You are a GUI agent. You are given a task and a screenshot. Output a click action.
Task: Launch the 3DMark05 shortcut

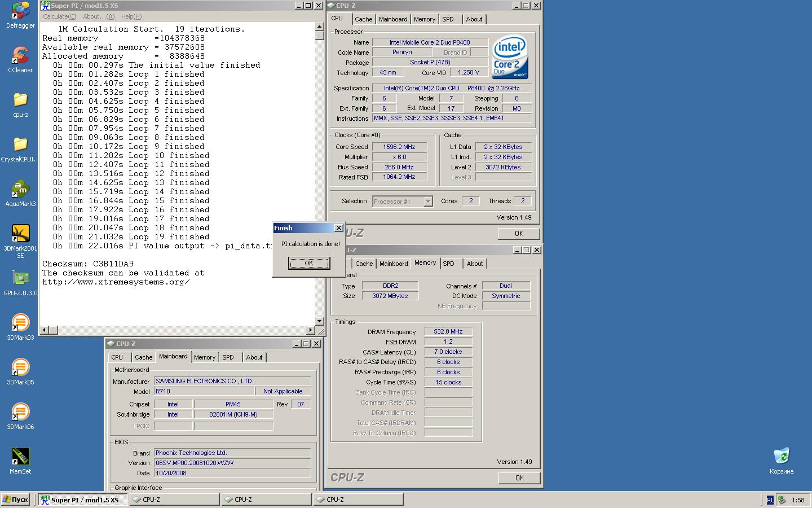point(20,373)
